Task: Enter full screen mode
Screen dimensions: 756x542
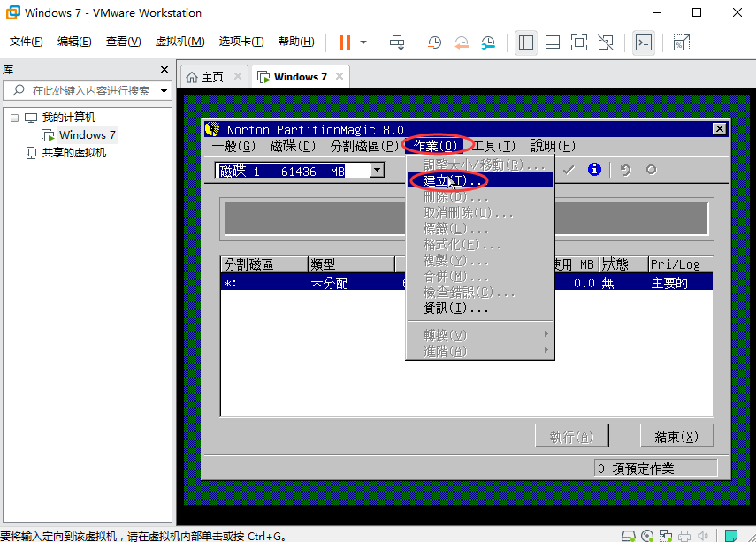Action: [x=578, y=42]
